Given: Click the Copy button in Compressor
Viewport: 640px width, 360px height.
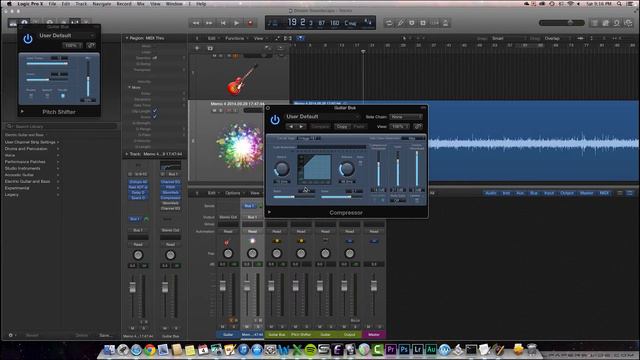Looking at the screenshot, I should pos(342,127).
